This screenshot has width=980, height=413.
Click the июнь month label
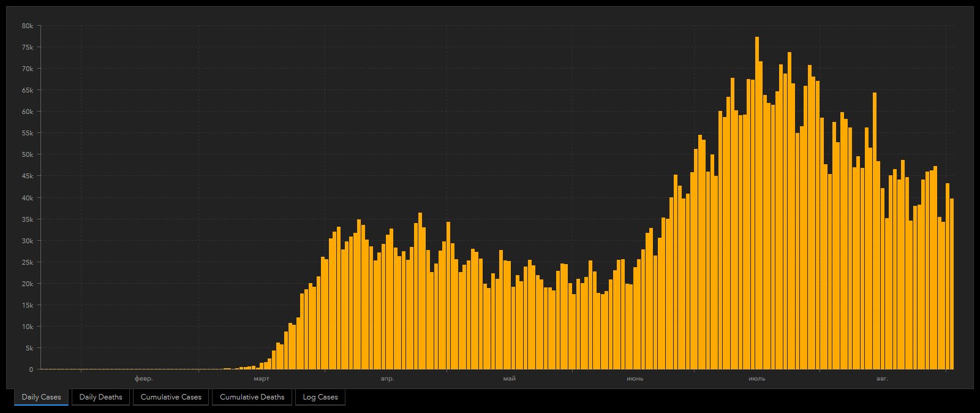tap(635, 379)
